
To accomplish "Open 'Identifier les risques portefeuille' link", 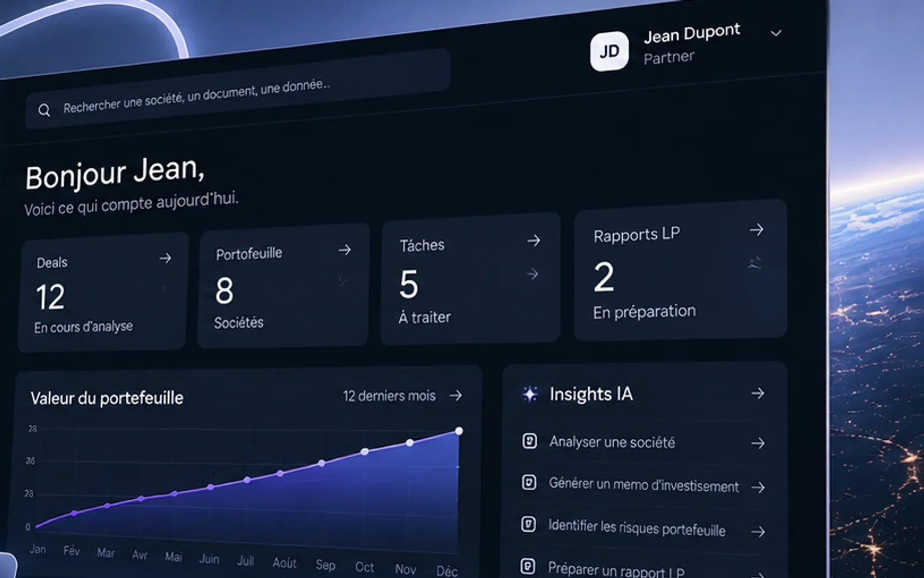I will (637, 528).
